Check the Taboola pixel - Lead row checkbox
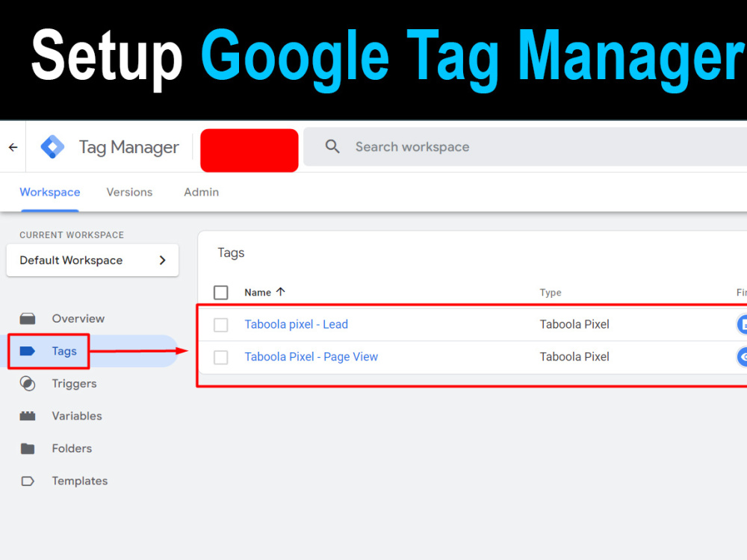The image size is (747, 560). point(220,324)
